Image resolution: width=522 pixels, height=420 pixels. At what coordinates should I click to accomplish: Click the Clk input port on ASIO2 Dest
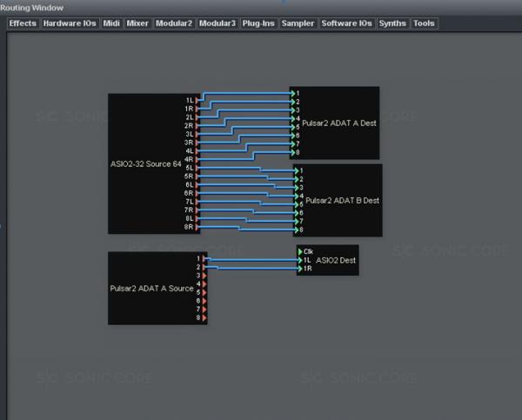pyautogui.click(x=299, y=250)
